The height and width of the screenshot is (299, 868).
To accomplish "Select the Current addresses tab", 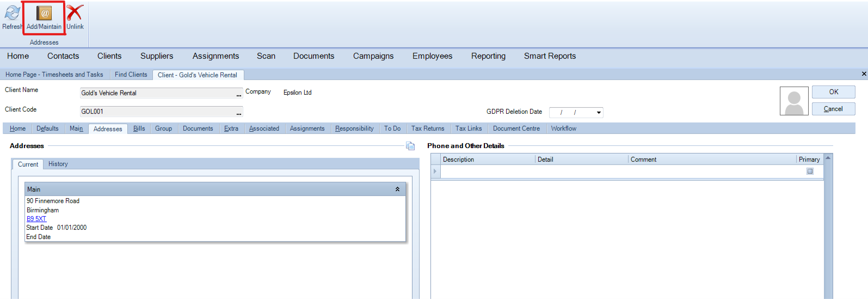I will point(28,164).
